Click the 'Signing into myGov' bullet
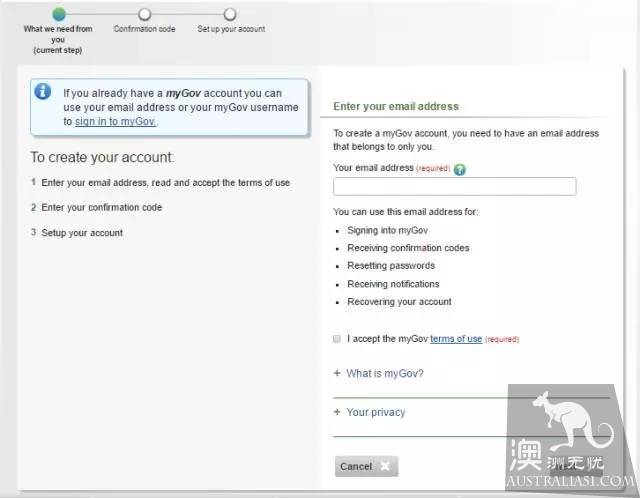 pos(387,230)
